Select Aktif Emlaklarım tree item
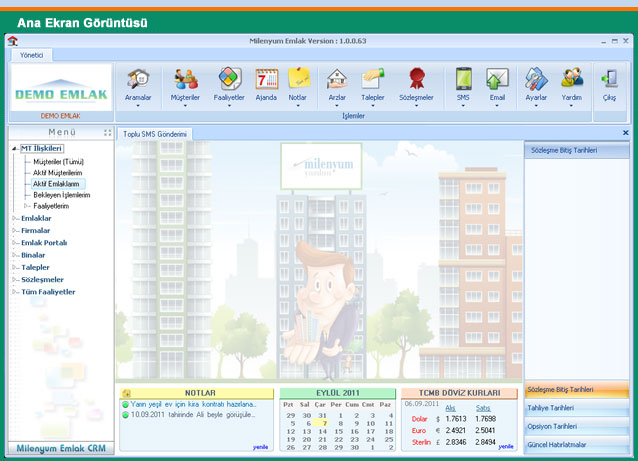 [x=56, y=184]
